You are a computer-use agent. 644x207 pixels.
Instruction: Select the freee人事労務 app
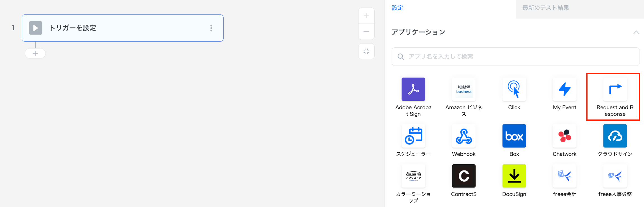(615, 176)
